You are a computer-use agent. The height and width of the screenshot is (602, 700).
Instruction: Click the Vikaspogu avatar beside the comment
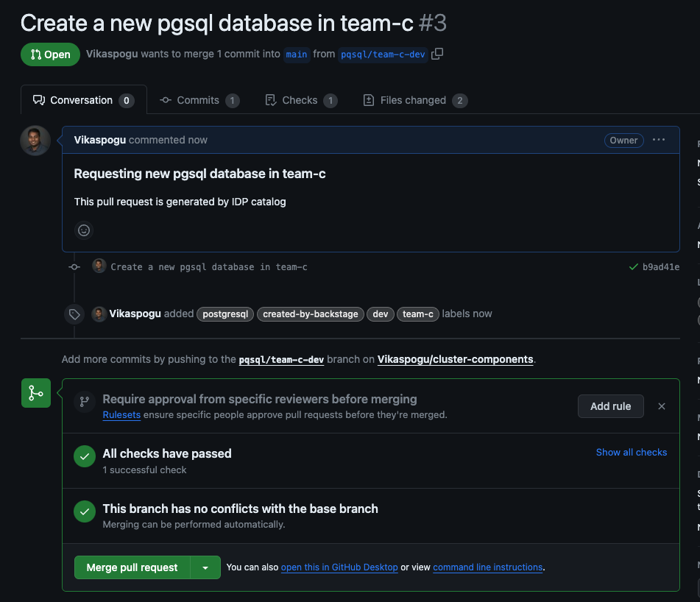[x=35, y=141]
